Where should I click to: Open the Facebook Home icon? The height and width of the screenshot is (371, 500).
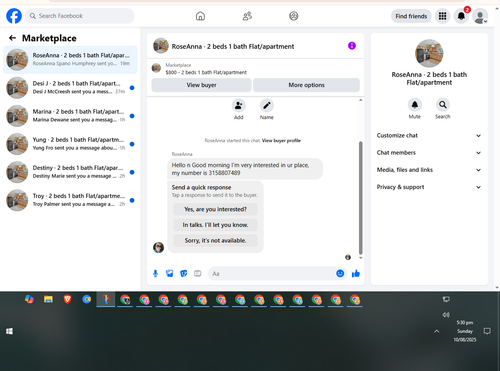point(200,16)
